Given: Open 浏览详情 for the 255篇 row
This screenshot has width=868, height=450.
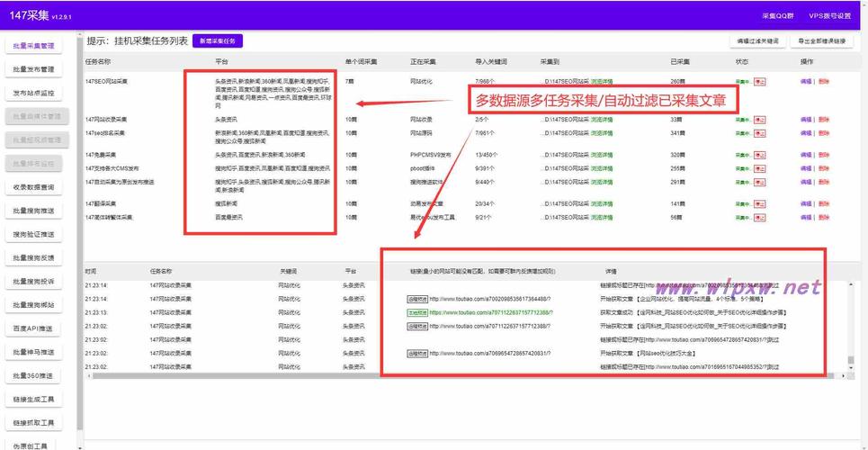Looking at the screenshot, I should [x=602, y=168].
